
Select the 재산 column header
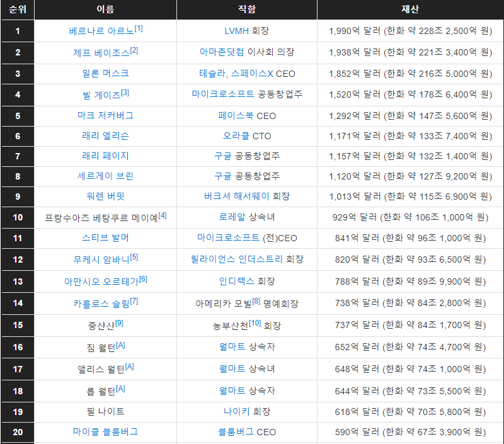coord(410,9)
